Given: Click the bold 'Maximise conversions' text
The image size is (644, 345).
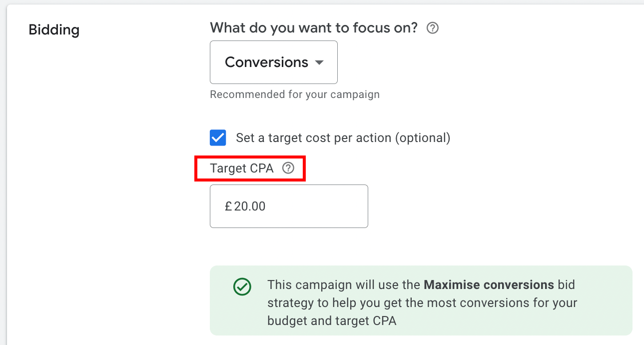Looking at the screenshot, I should [x=488, y=285].
